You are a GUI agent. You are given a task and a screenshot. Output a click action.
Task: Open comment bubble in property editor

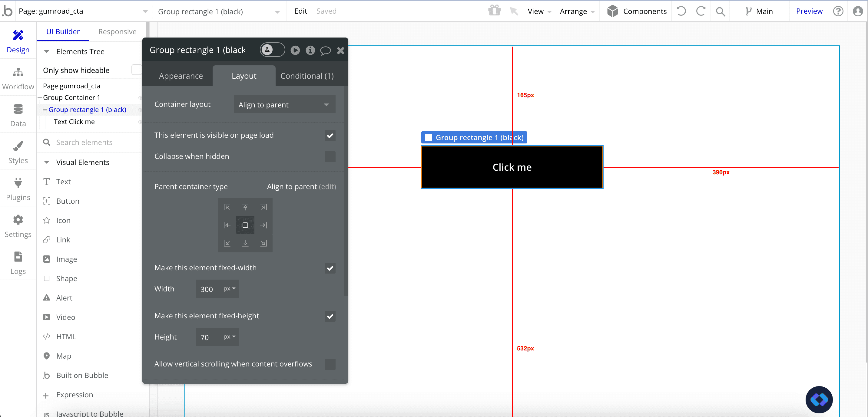click(325, 50)
